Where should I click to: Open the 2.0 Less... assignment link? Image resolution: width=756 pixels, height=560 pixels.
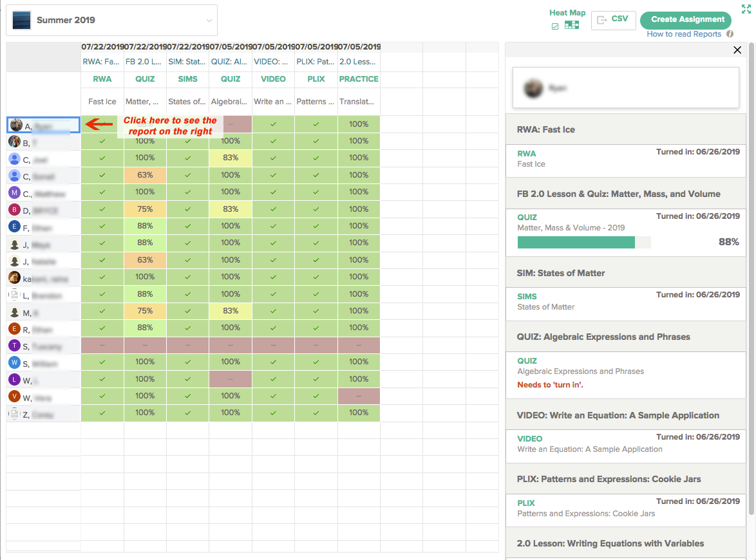357,62
